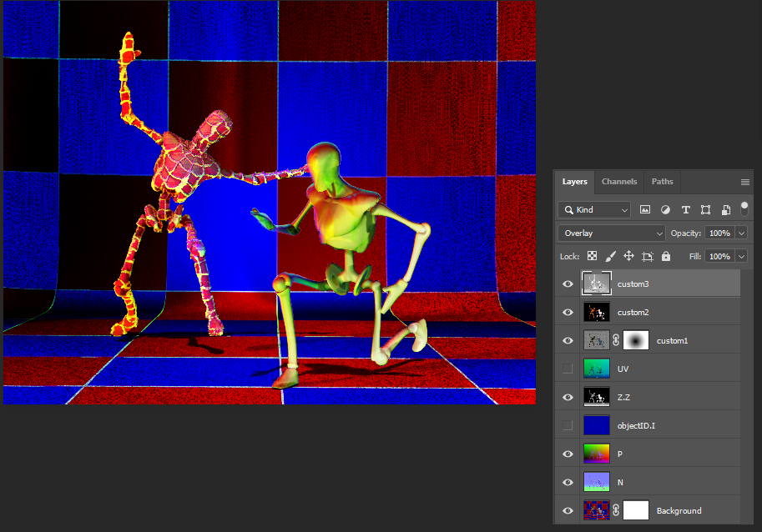Click the lock all padlock icon
Screen dimensions: 762x532
coord(665,256)
